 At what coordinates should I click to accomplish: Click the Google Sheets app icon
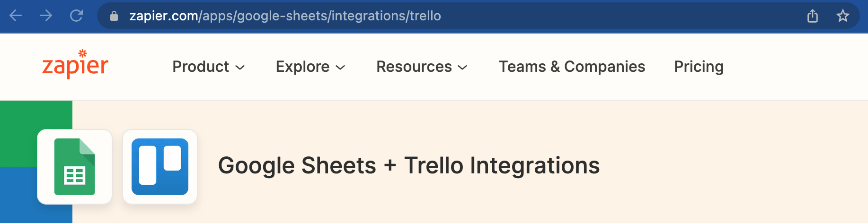75,167
